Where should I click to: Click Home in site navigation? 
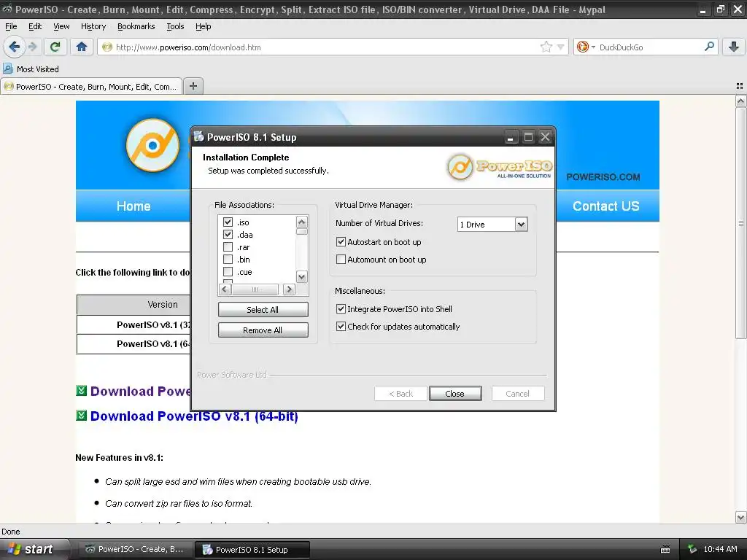pyautogui.click(x=133, y=206)
